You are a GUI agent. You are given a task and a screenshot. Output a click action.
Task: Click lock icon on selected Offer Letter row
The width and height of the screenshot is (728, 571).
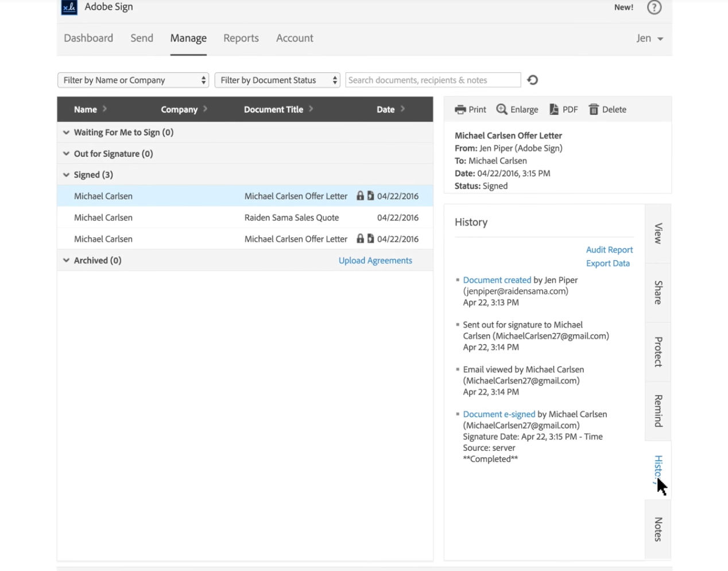point(360,196)
